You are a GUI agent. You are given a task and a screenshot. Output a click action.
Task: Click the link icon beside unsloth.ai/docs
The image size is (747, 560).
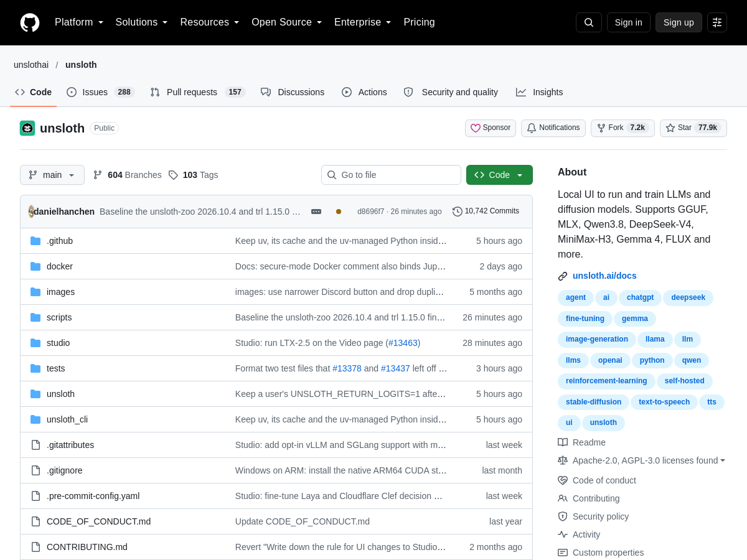[563, 276]
